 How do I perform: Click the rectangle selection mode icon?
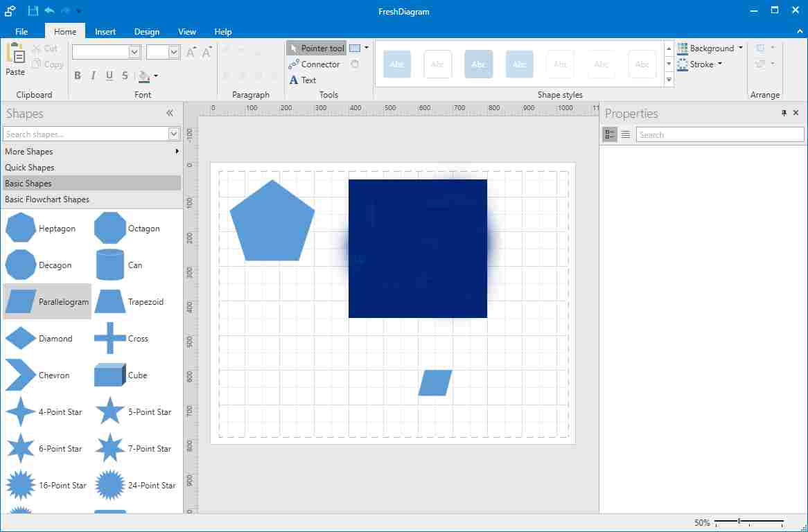pyautogui.click(x=355, y=48)
